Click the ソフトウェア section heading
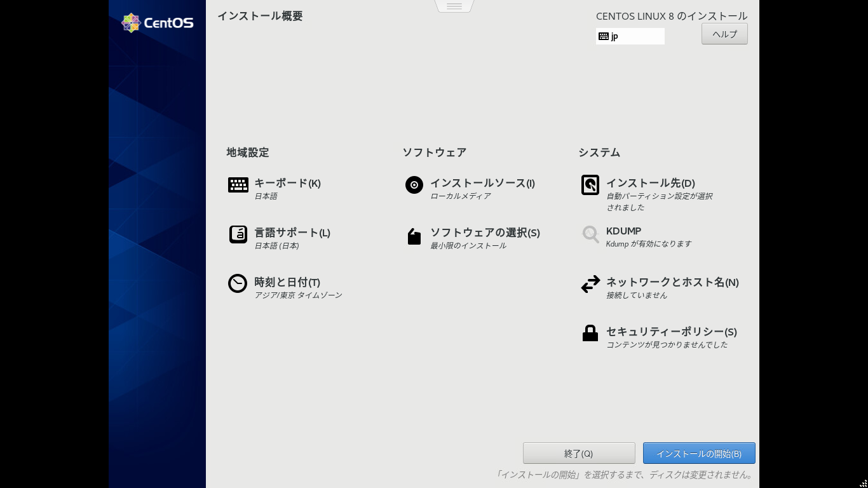This screenshot has width=868, height=488. click(x=435, y=152)
